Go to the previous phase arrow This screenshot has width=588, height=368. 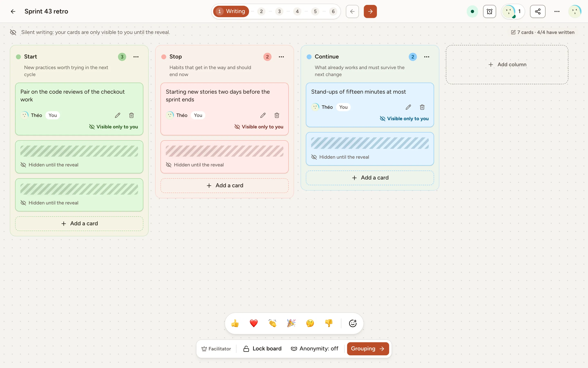coord(352,11)
